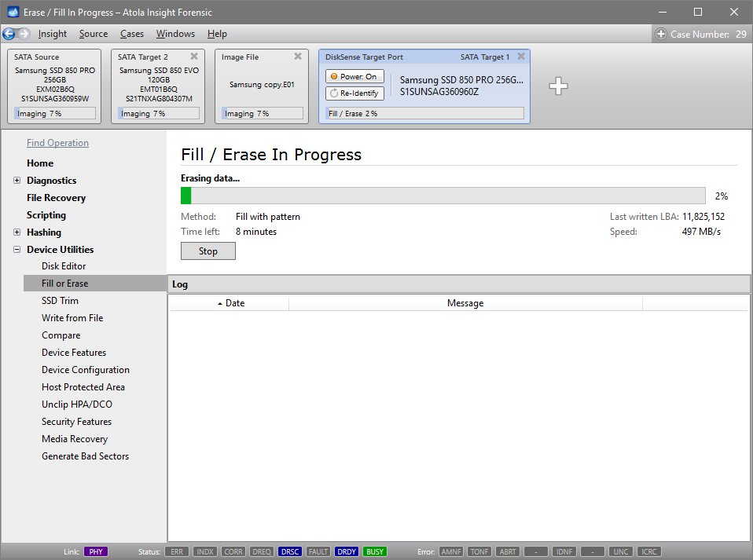Screen dimensions: 753x560
Task: Click the DRSC status indicator
Action: coord(289,551)
